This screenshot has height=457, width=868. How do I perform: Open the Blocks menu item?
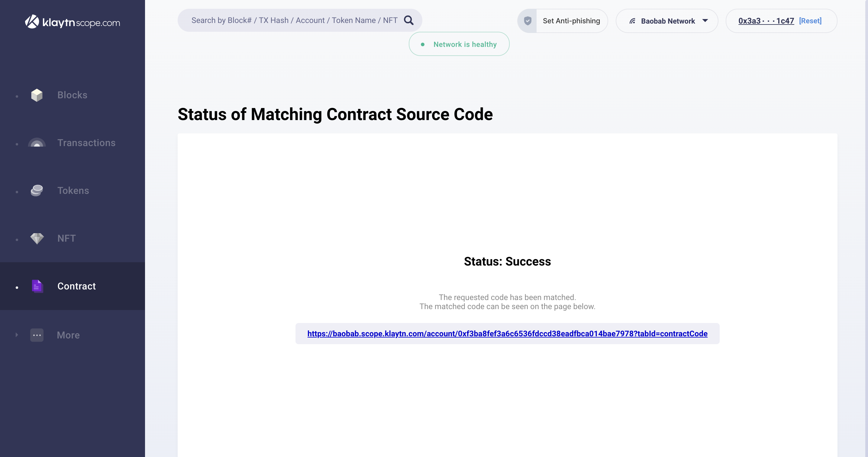click(72, 95)
